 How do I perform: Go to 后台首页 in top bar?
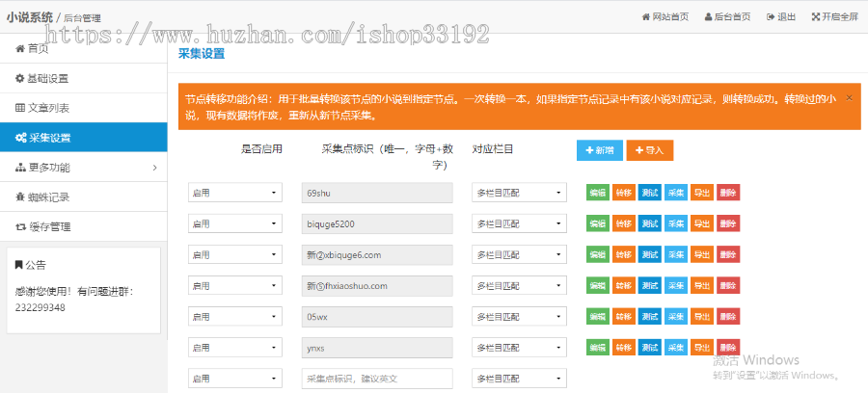tap(728, 16)
